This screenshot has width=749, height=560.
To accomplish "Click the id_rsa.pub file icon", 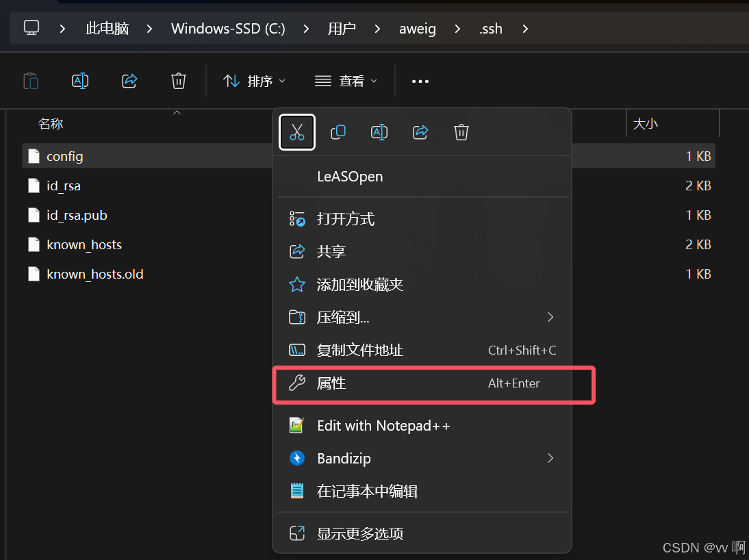I will (34, 215).
